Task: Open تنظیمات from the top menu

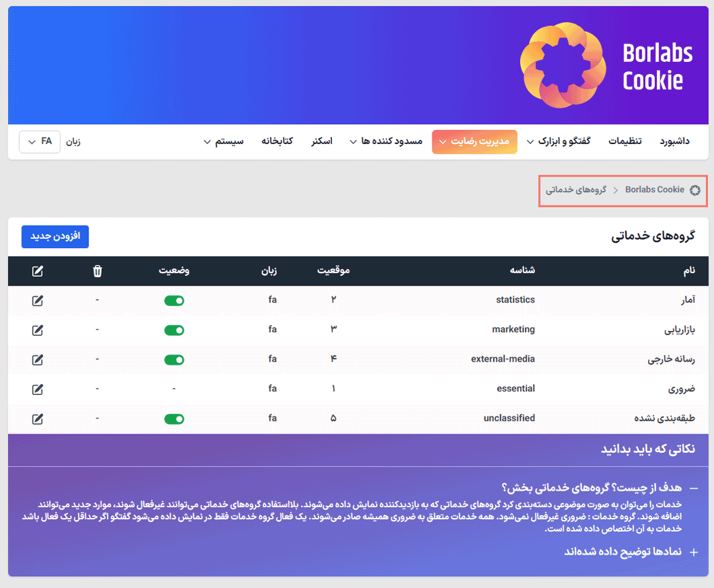Action: coord(626,141)
